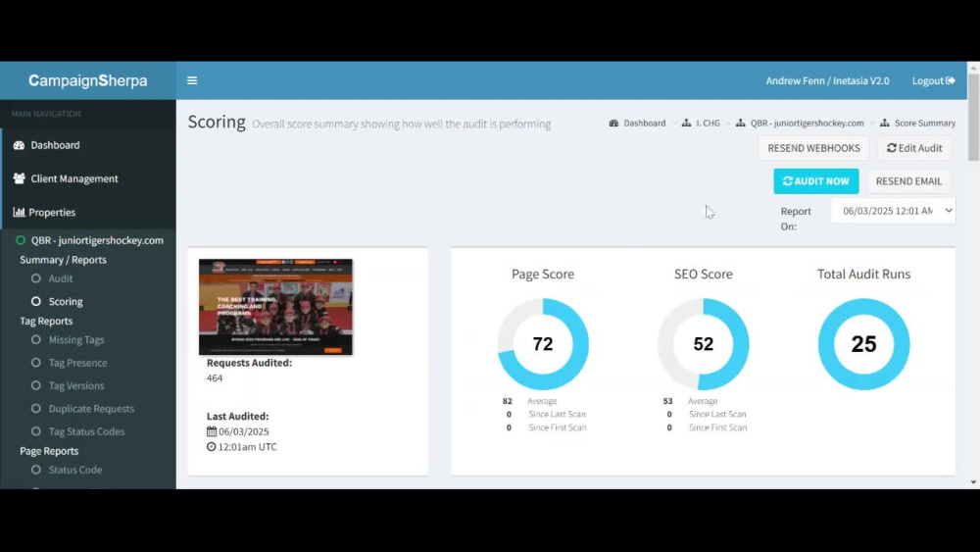980x552 pixels.
Task: Click the circle icon next to Scoring
Action: click(x=35, y=301)
